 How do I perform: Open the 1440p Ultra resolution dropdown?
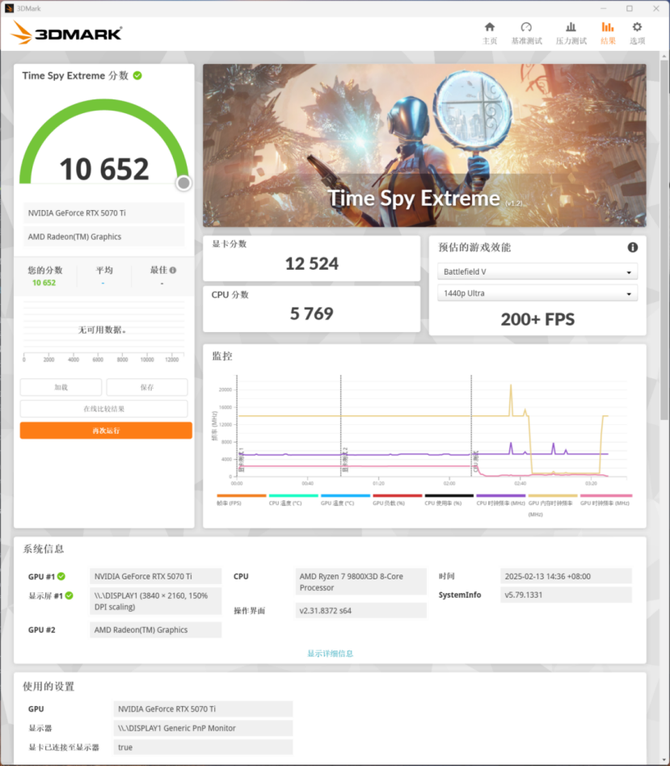coord(538,293)
